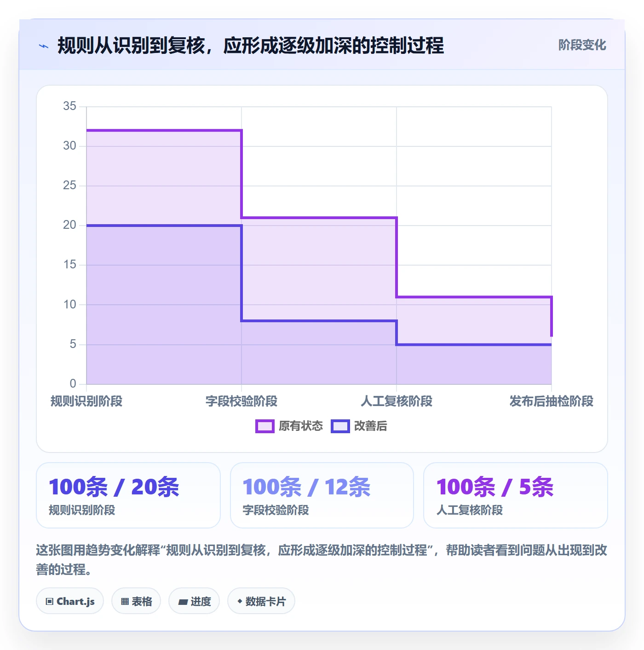The image size is (644, 650).
Task: Click the 规则识别阶段 x-axis label
Action: (x=86, y=401)
